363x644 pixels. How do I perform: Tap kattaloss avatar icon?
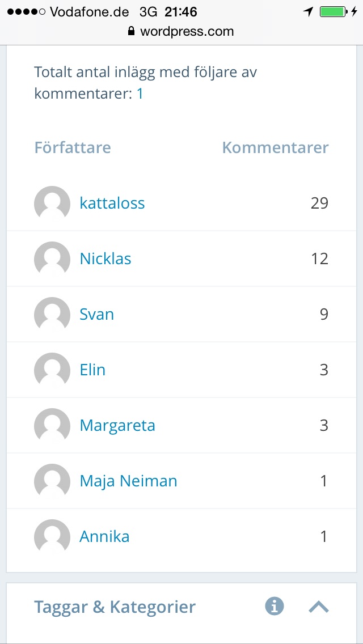52,203
